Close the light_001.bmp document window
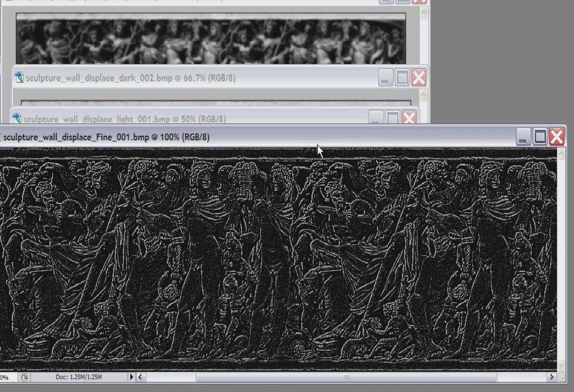 [x=409, y=118]
